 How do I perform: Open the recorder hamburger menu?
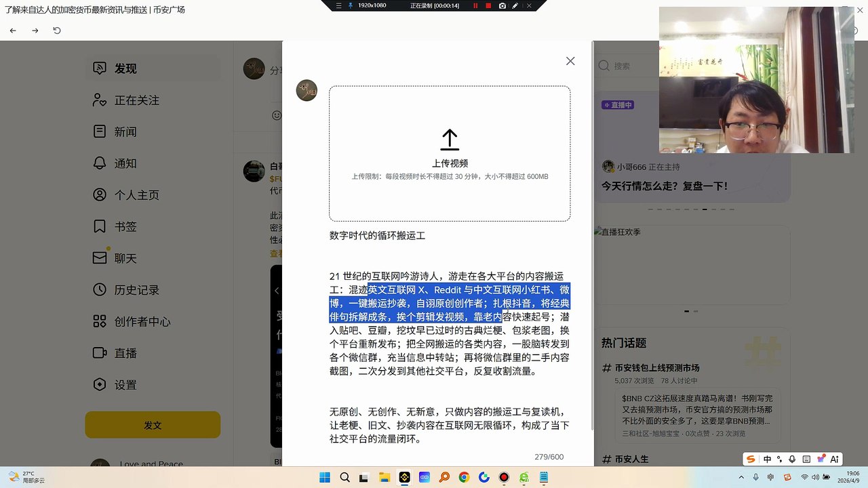pyautogui.click(x=338, y=5)
